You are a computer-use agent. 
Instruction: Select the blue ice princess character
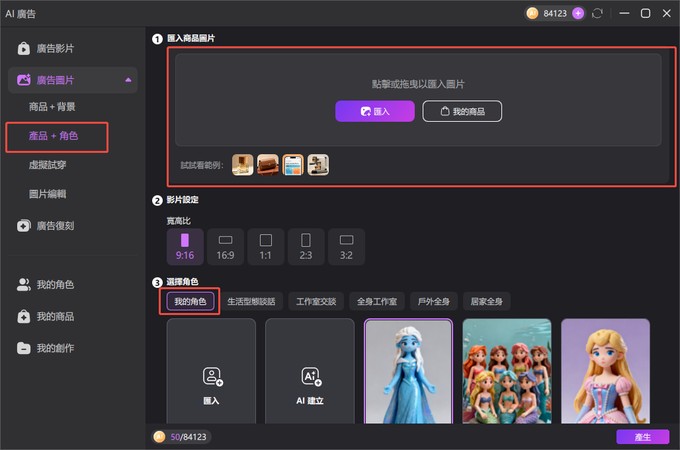point(408,371)
